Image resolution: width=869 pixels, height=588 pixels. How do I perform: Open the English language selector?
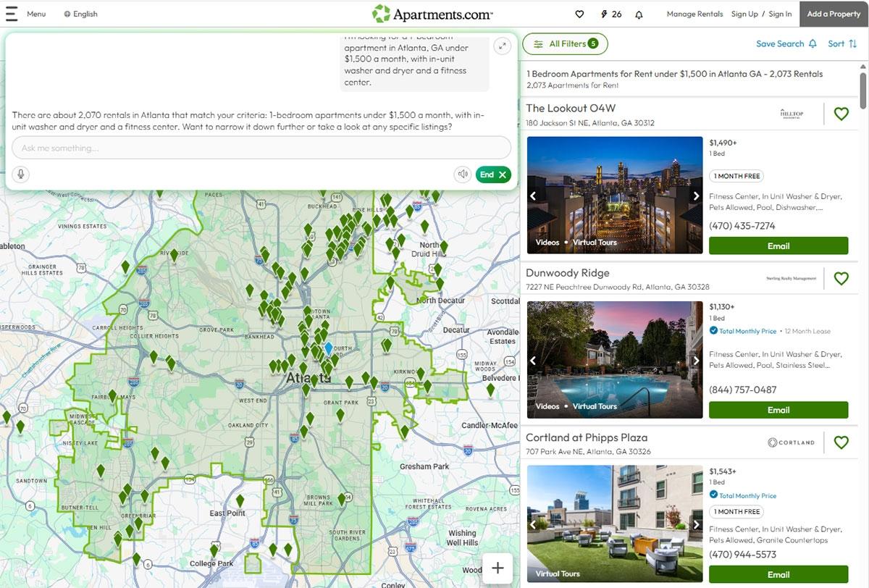coord(80,14)
